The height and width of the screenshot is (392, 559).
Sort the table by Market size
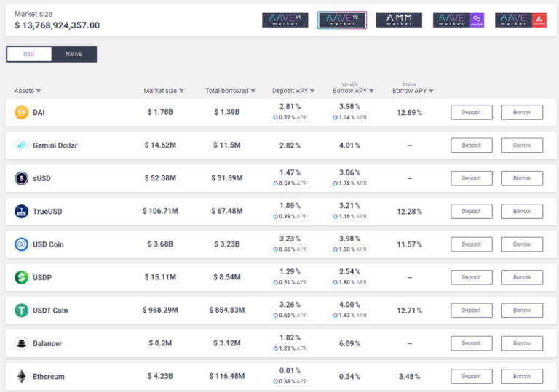click(x=163, y=91)
